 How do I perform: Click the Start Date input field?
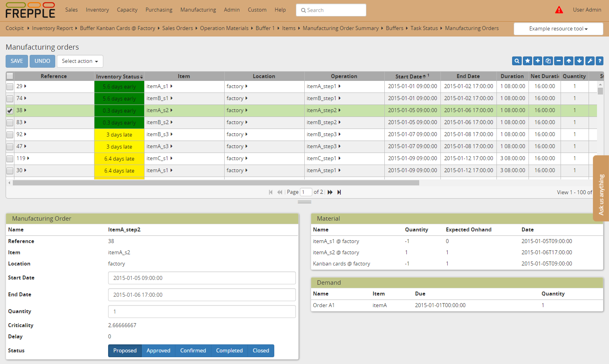[x=202, y=278]
